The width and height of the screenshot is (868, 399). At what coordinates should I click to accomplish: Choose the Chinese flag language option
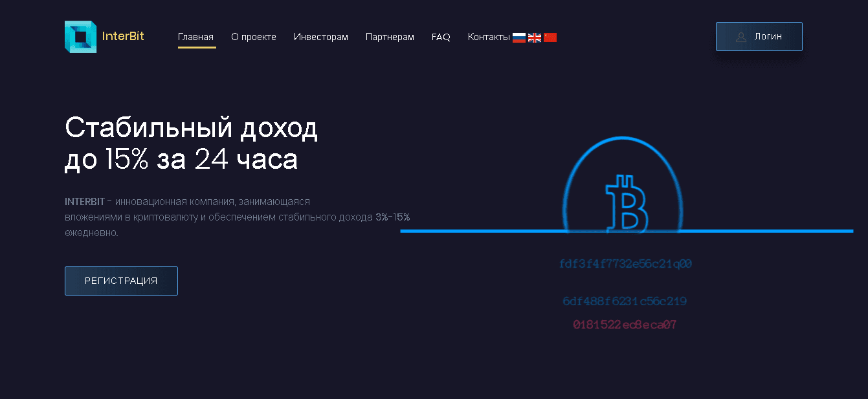(550, 38)
